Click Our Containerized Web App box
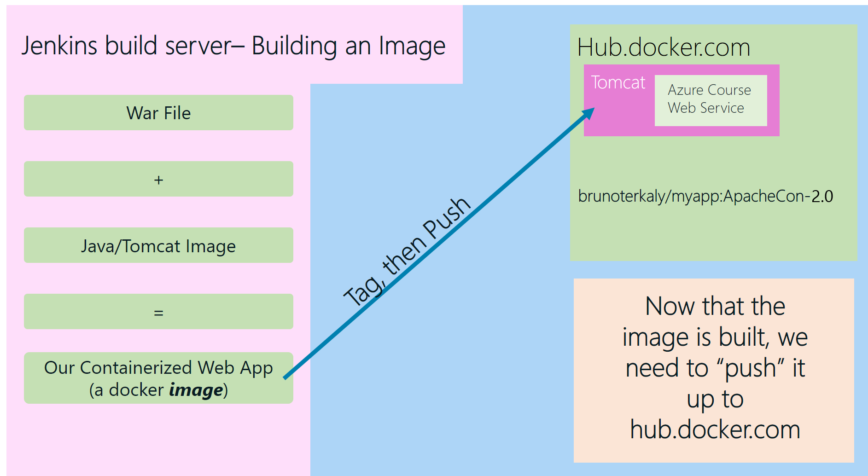The image size is (868, 476). click(158, 378)
